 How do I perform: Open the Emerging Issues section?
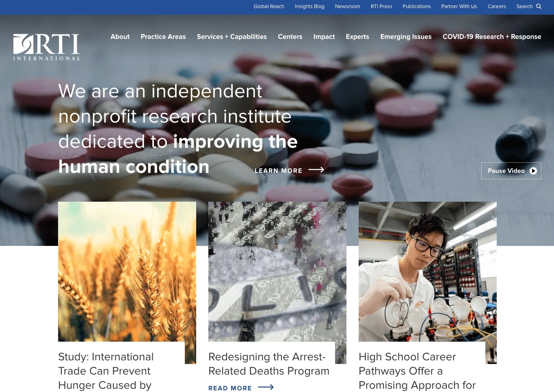pyautogui.click(x=406, y=37)
